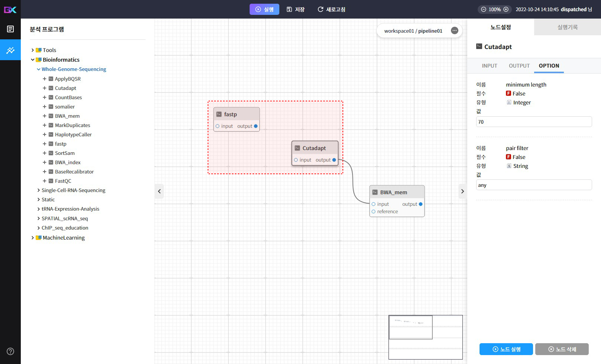Collapse left panel with arrow
Viewport: 601px width, 364px height.
pos(159,191)
